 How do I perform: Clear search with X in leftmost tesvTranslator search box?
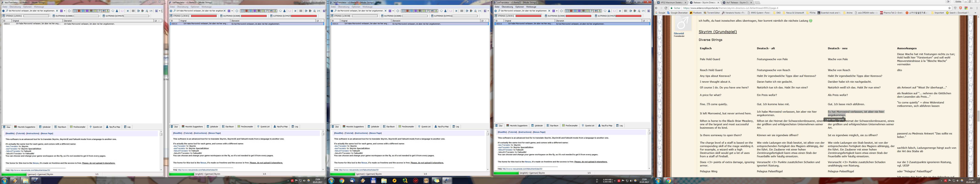(x=57, y=11)
